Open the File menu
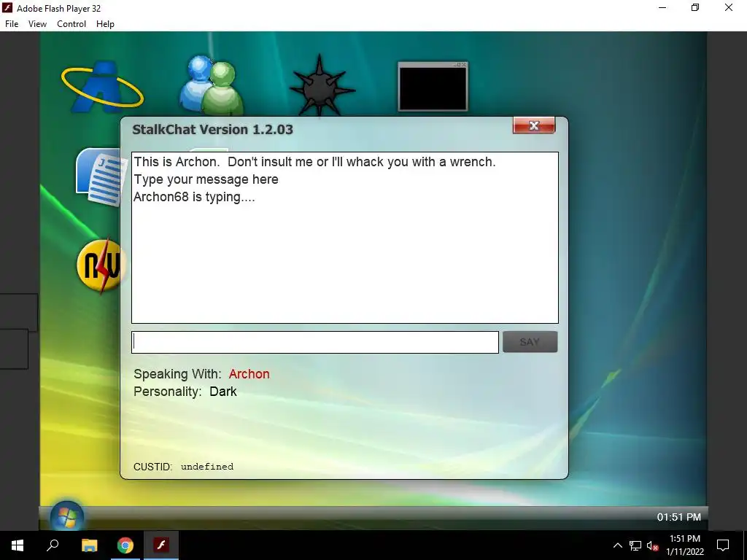The width and height of the screenshot is (747, 560). click(x=12, y=24)
